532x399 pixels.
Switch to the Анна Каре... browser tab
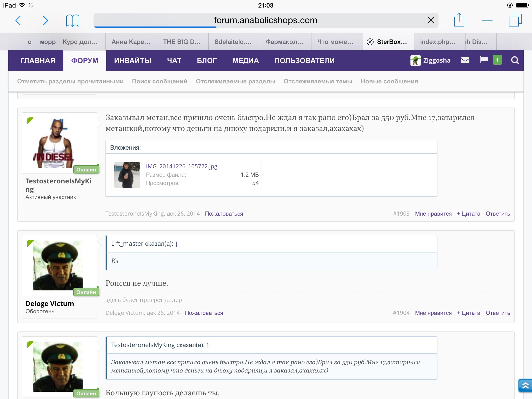(x=131, y=42)
